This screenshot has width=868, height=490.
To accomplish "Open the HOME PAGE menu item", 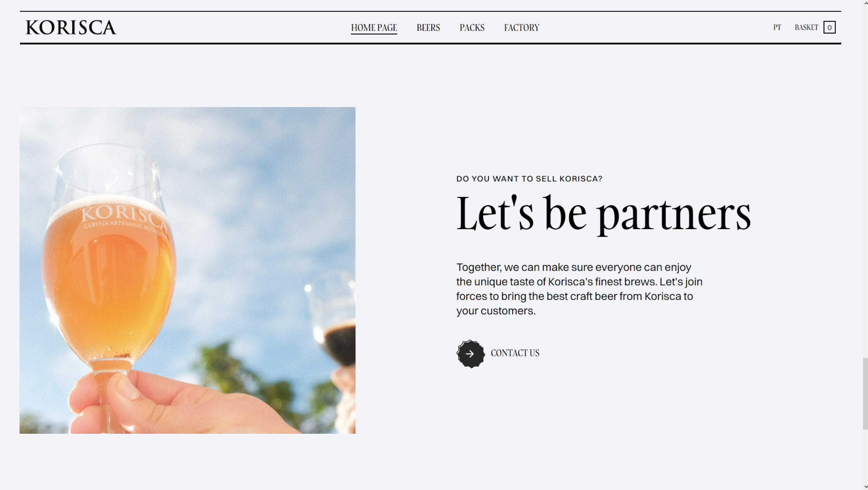I will coord(374,28).
